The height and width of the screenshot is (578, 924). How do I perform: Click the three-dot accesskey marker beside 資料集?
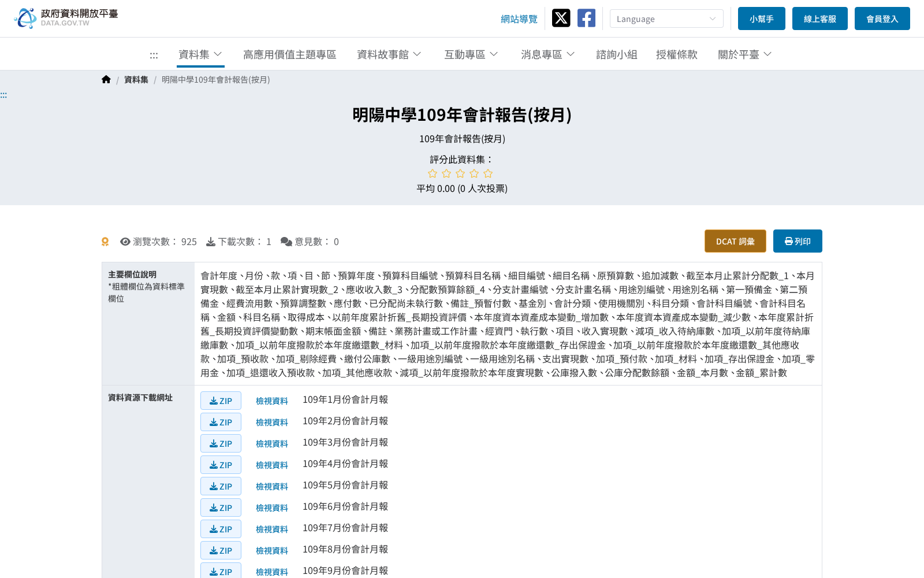tap(154, 55)
